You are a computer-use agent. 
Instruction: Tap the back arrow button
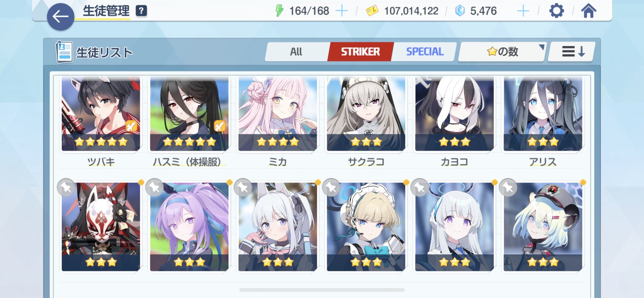click(61, 17)
